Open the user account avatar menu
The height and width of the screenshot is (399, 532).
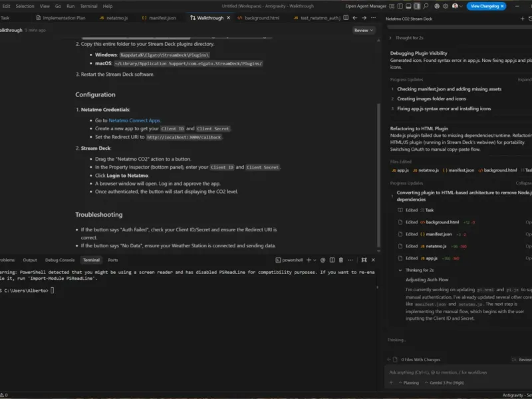[x=457, y=6]
